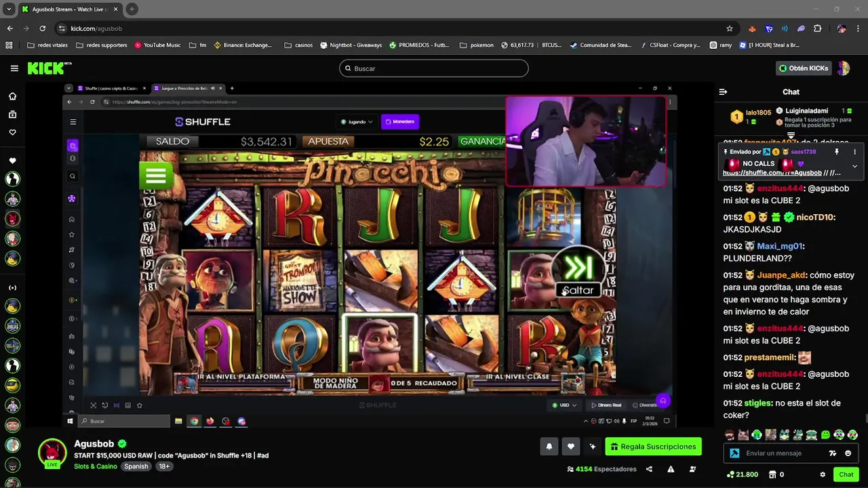The width and height of the screenshot is (868, 488).
Task: Click the Kick logo
Action: [x=49, y=68]
